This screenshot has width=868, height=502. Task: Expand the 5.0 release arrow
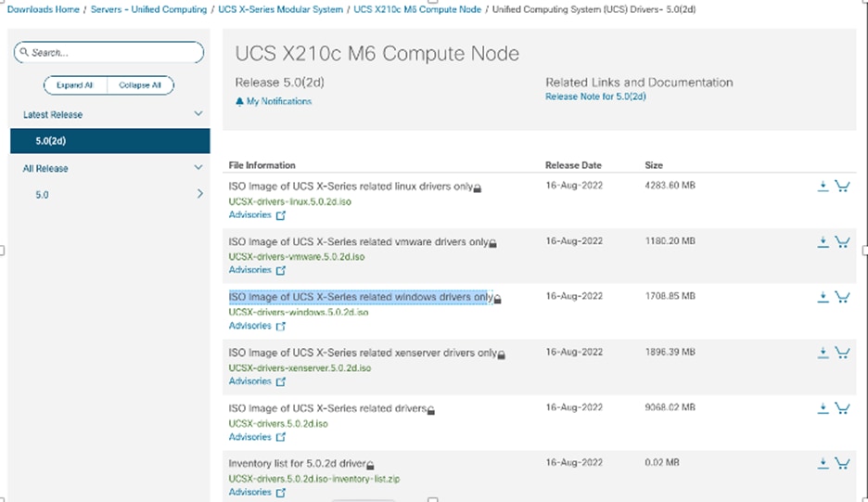(x=199, y=193)
